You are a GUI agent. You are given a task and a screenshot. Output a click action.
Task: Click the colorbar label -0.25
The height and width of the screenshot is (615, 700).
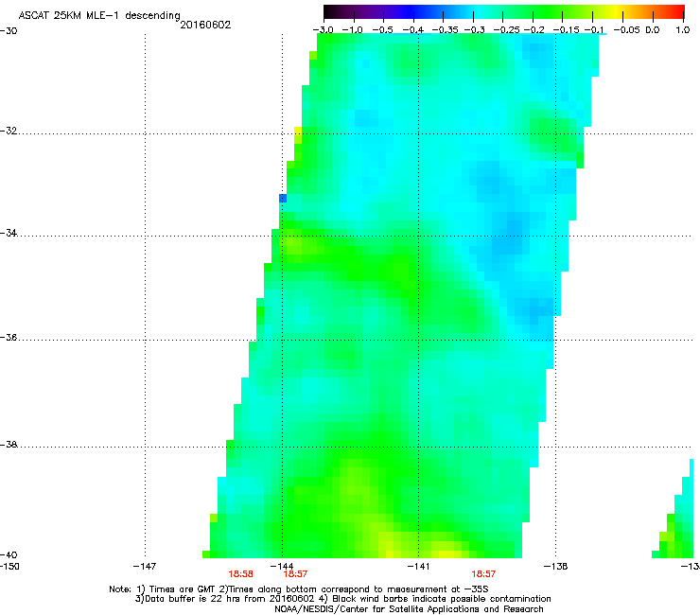507,30
